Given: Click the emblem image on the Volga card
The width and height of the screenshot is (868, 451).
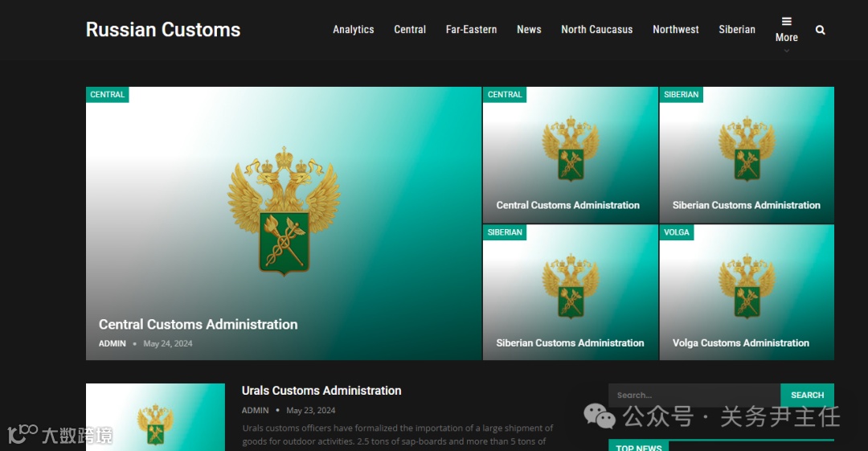Looking at the screenshot, I should click(747, 285).
